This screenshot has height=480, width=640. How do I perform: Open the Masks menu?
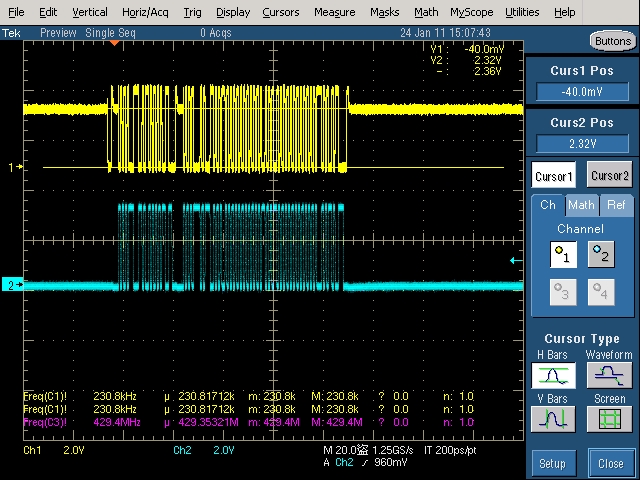[x=384, y=12]
